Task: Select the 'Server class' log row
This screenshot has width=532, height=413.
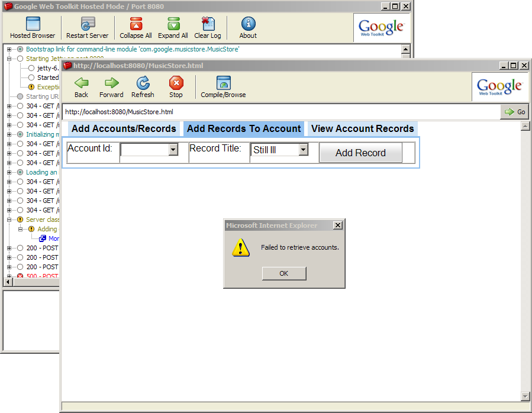Action: pos(43,220)
